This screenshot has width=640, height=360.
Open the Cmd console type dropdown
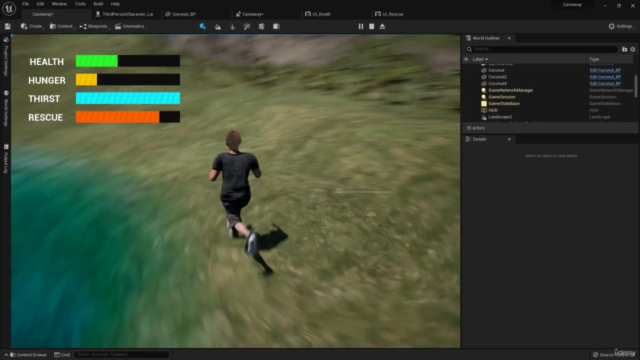[x=62, y=355]
